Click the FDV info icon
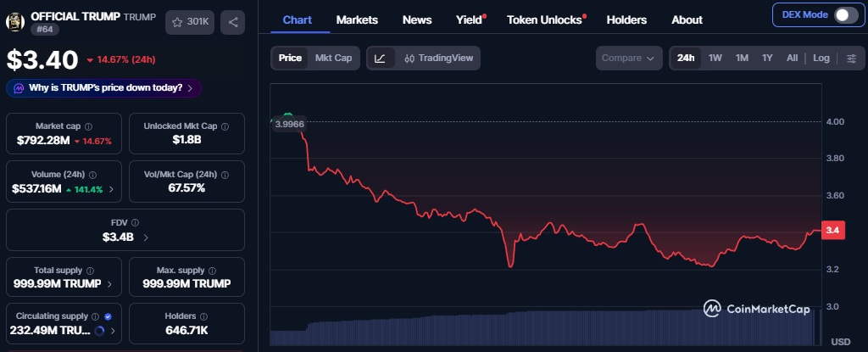This screenshot has height=352, width=868. point(135,223)
